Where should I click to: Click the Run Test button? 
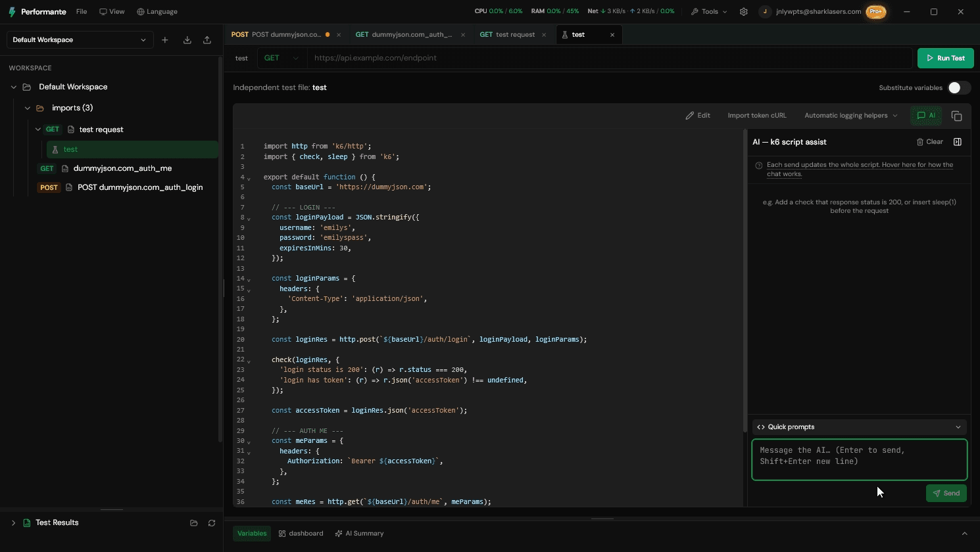946,58
